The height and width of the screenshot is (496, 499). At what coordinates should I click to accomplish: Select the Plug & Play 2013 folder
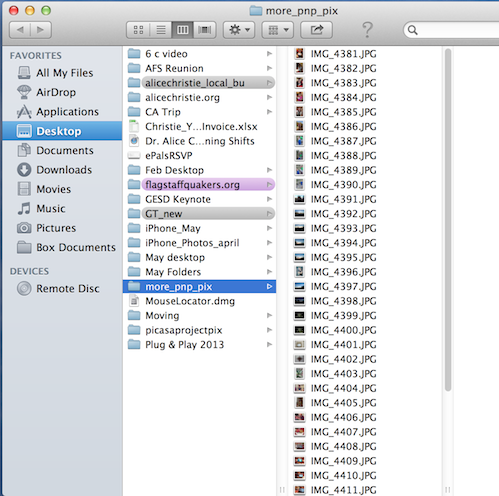tap(199, 344)
